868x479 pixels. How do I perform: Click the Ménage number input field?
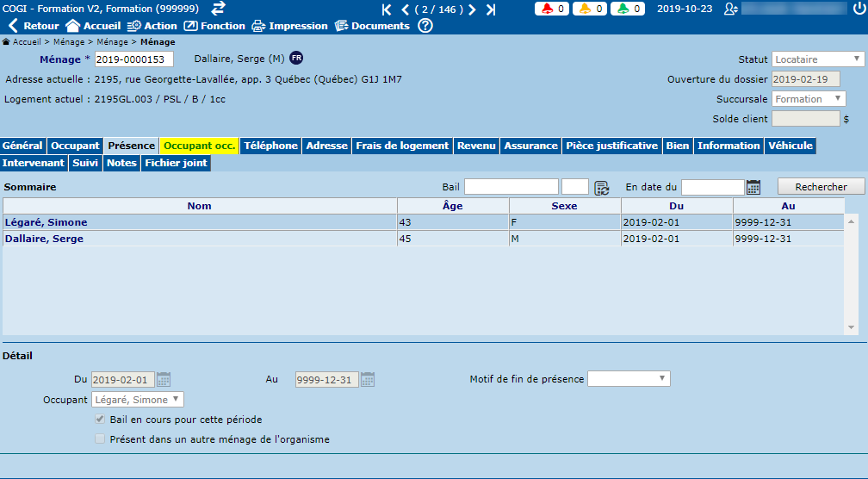(x=133, y=59)
